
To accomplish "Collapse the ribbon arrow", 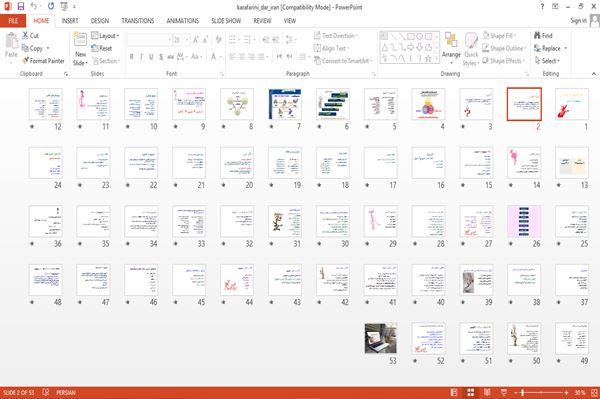I will coord(594,73).
